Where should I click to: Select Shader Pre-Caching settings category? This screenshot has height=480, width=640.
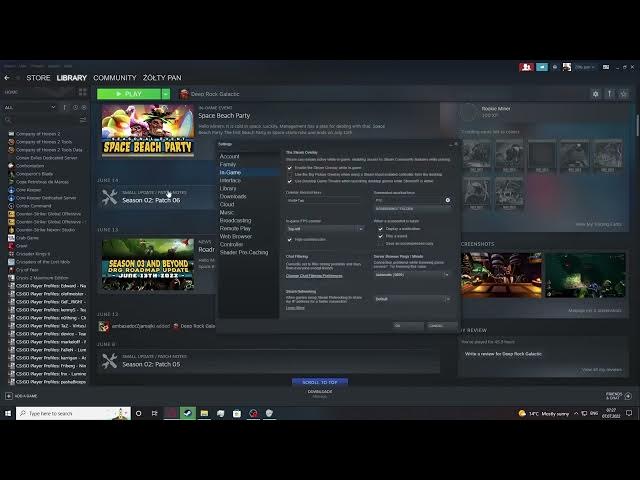coord(244,252)
